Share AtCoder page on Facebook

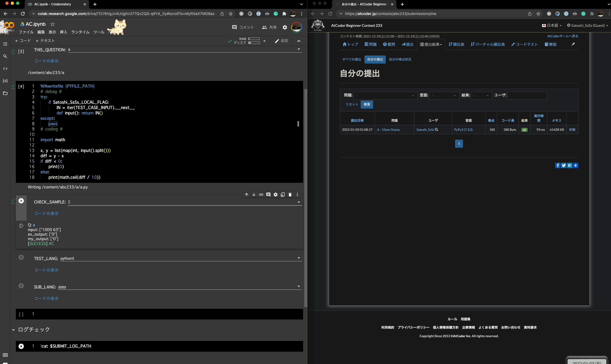558,165
